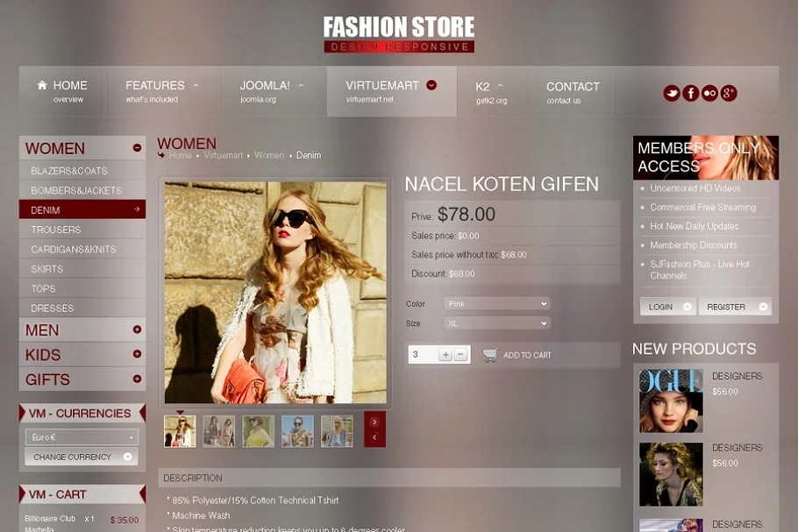
Task: Click the Flickr social icon
Action: tap(709, 93)
